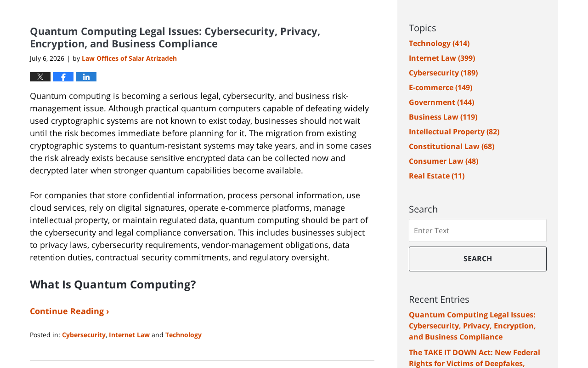Click the SEARCH button

click(x=478, y=259)
